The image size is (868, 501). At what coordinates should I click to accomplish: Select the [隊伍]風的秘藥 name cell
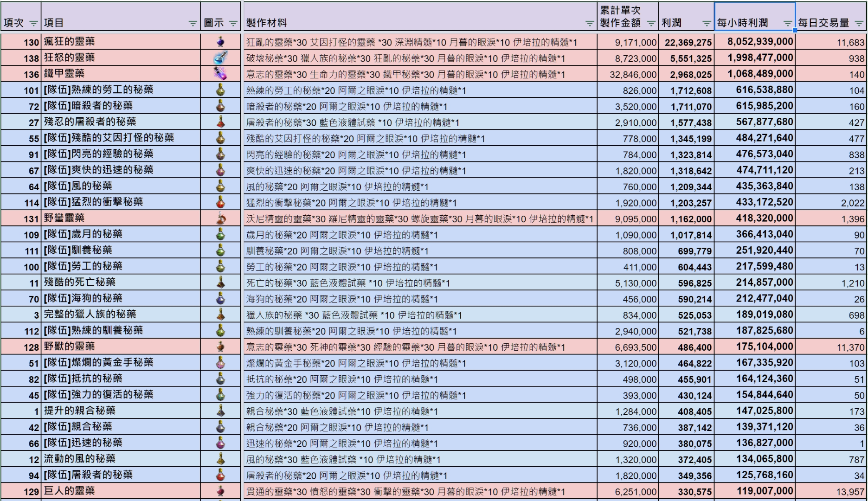(x=121, y=186)
